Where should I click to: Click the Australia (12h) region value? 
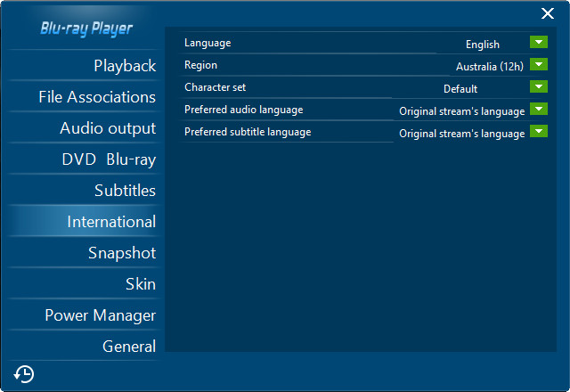coord(488,67)
